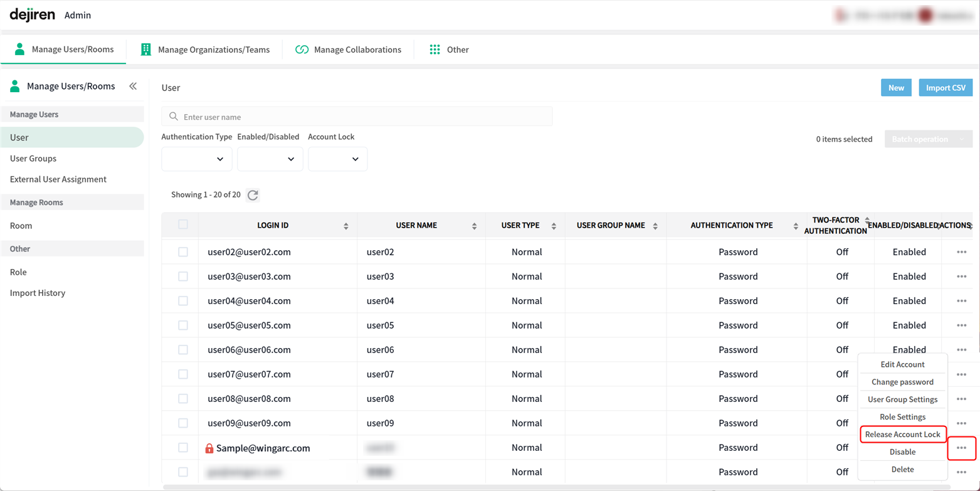Expand the Authentication Type filter dropdown

197,159
